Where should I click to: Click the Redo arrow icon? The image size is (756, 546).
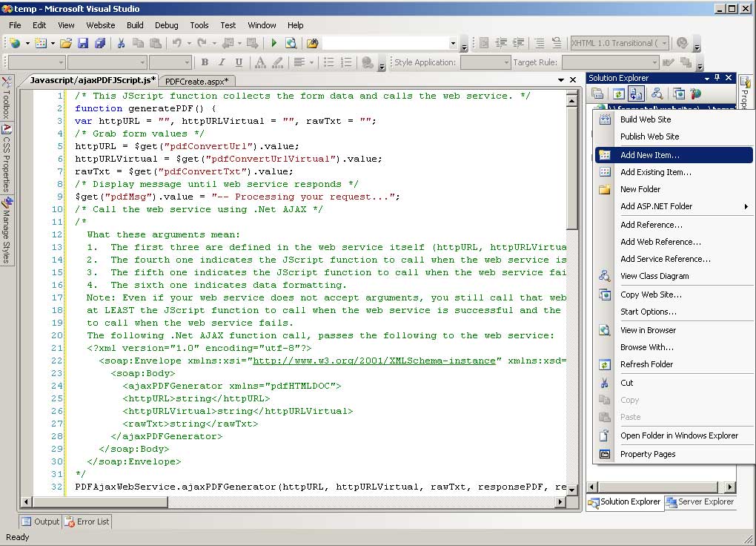coord(202,44)
